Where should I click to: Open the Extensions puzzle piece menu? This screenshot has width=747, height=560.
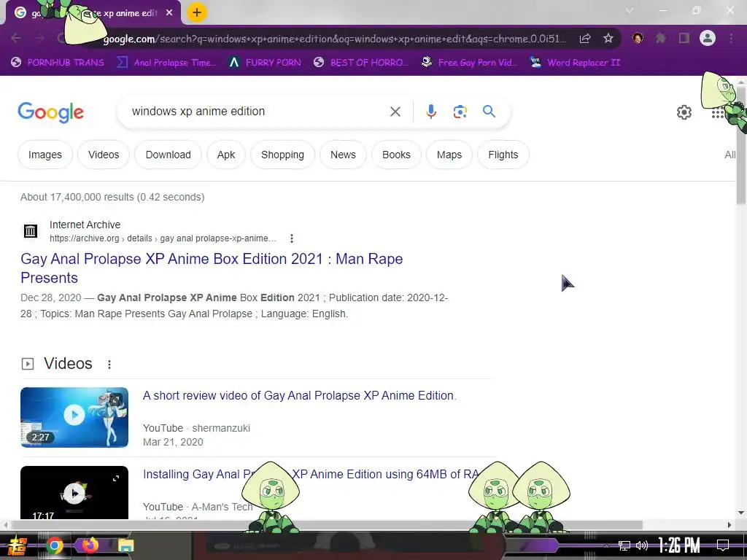click(660, 38)
